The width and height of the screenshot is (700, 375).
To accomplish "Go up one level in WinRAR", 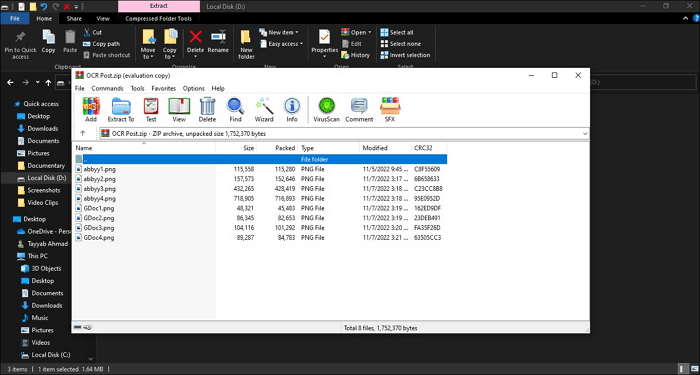I will pos(83,133).
